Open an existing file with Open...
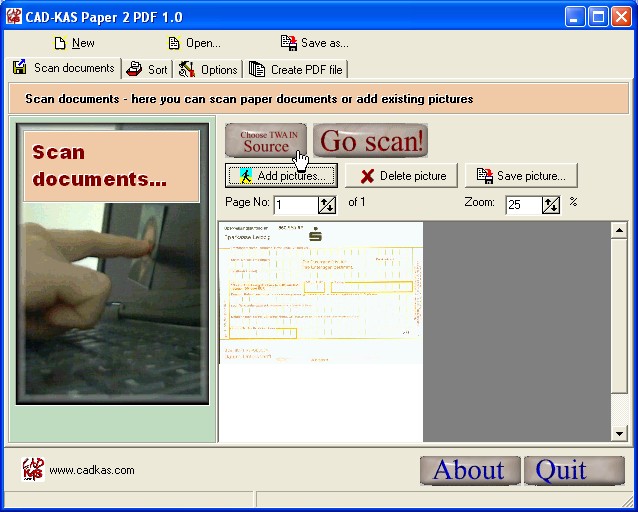 point(194,43)
